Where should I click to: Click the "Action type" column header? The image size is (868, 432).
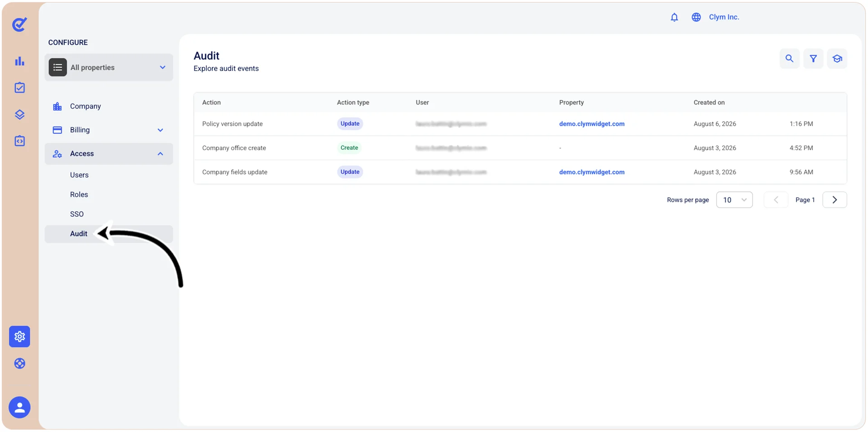coord(353,103)
